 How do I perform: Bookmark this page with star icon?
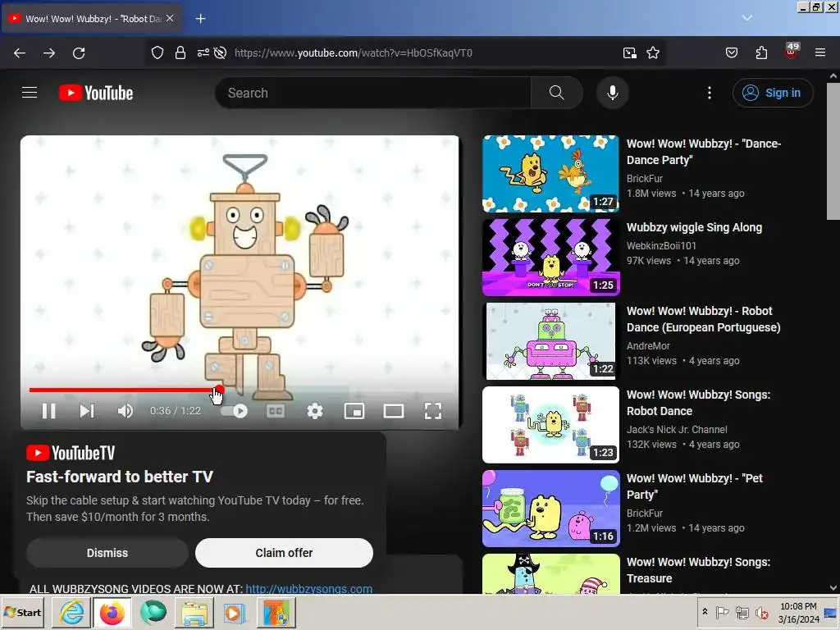pos(652,52)
